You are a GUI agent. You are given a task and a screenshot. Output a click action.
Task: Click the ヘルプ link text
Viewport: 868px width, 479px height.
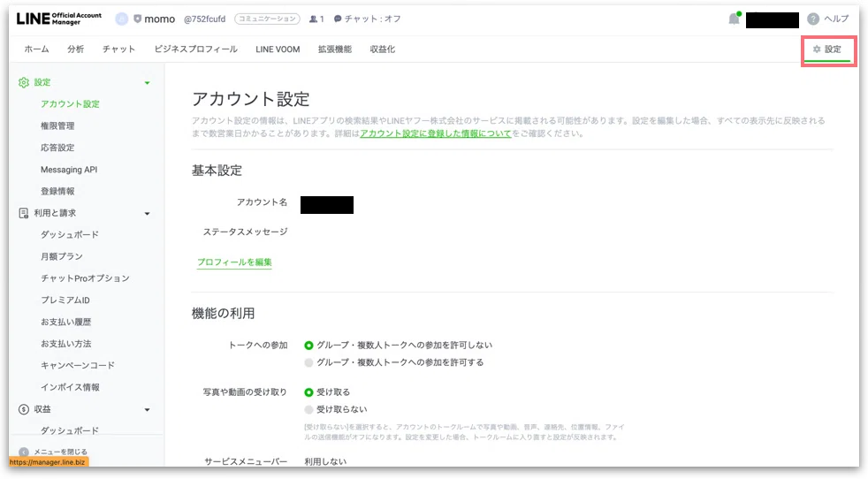coord(836,19)
